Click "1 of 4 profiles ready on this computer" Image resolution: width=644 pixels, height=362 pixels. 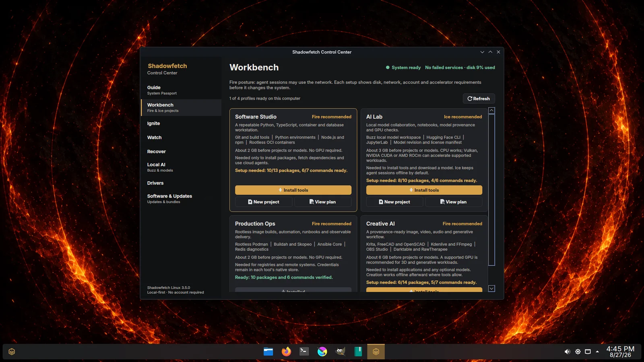click(x=265, y=99)
